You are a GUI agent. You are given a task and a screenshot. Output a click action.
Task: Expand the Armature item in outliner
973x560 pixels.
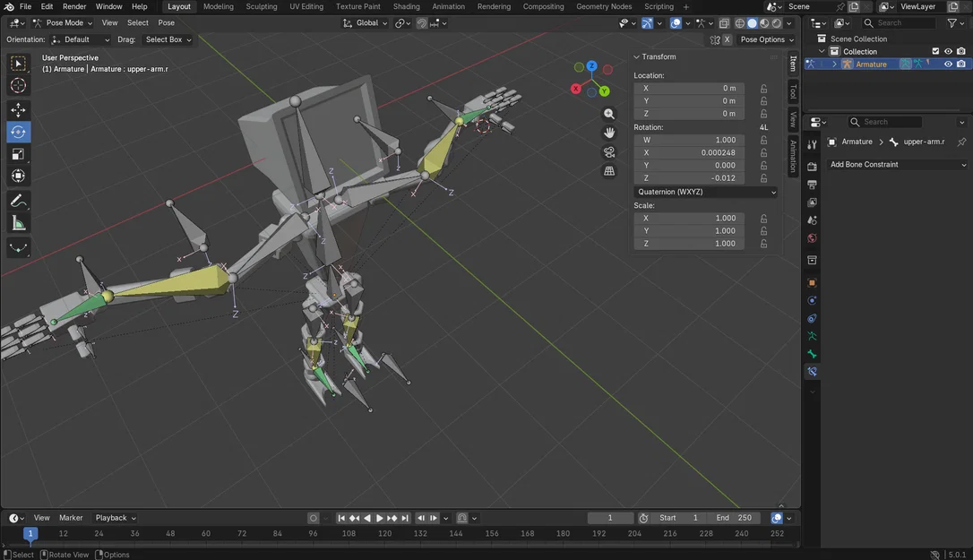tap(834, 64)
